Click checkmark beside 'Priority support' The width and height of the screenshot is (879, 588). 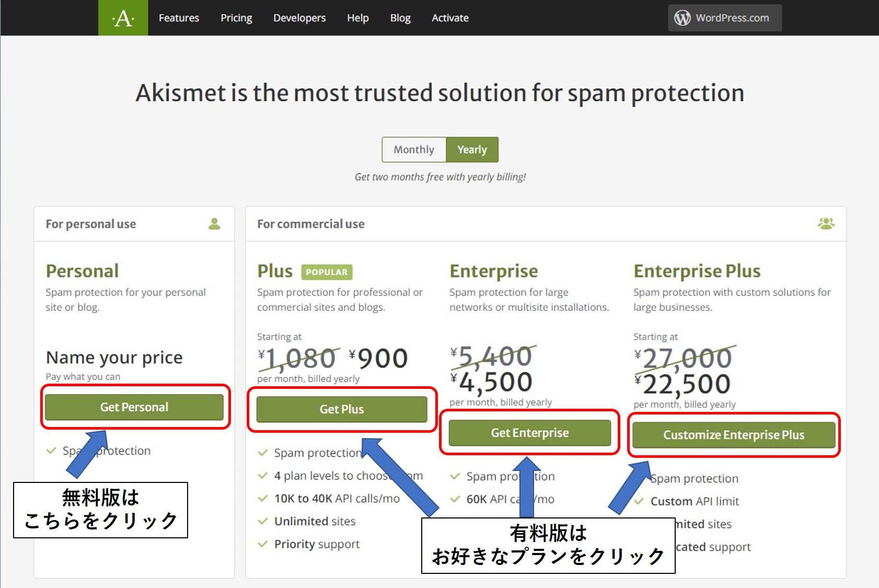[263, 544]
